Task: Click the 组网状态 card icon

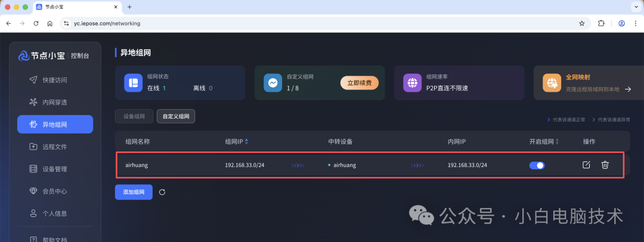Action: 133,83
